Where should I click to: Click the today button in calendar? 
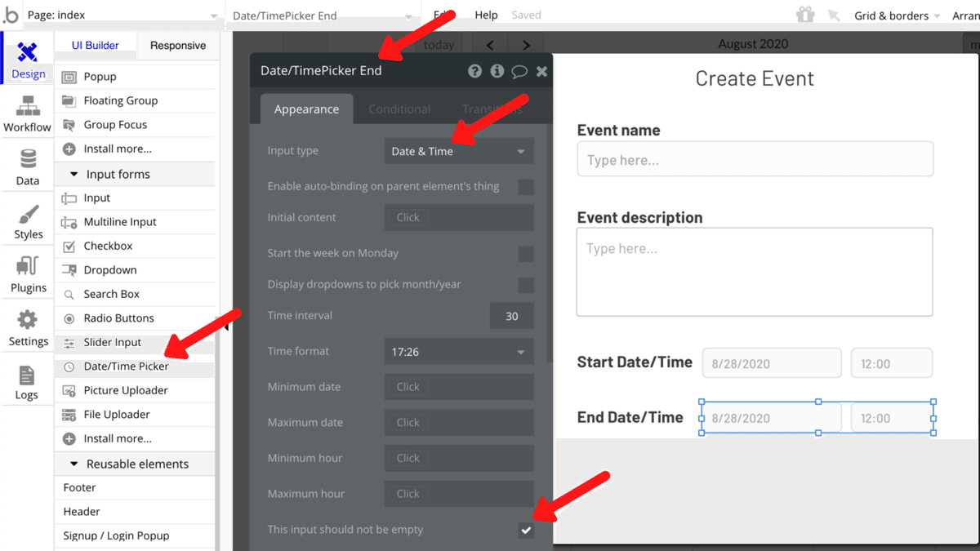(x=439, y=45)
